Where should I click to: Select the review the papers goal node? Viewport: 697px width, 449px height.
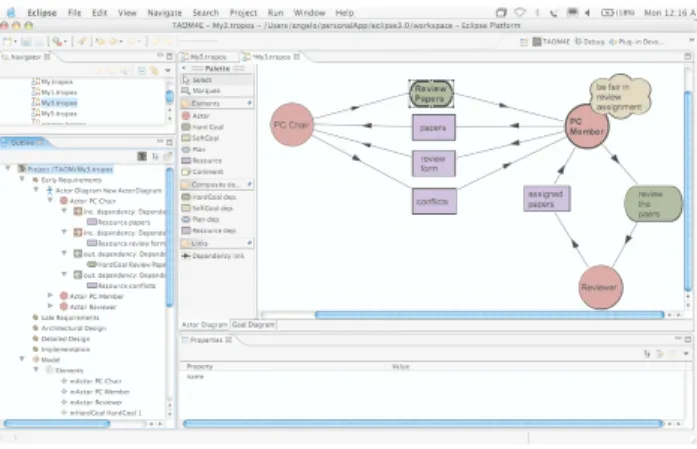pos(653,204)
